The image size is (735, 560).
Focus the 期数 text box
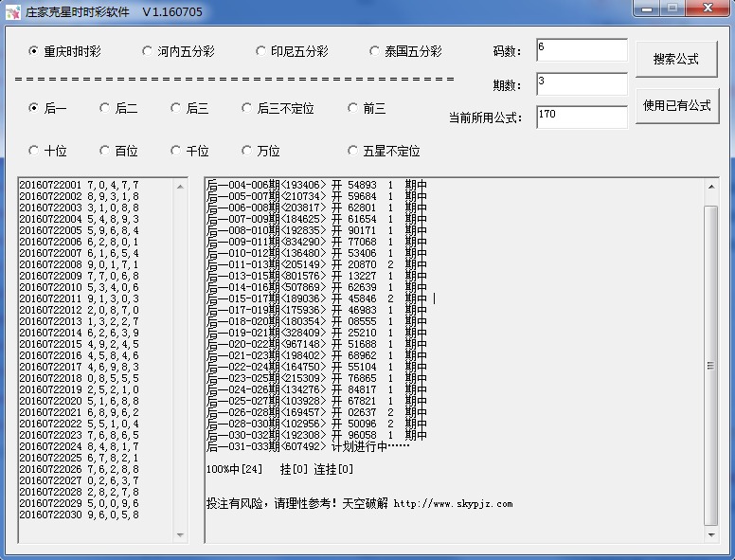[581, 84]
